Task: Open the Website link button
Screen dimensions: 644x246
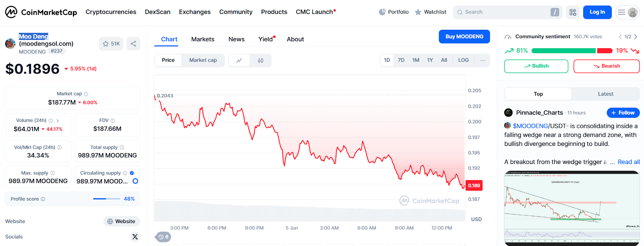Action: click(122, 221)
